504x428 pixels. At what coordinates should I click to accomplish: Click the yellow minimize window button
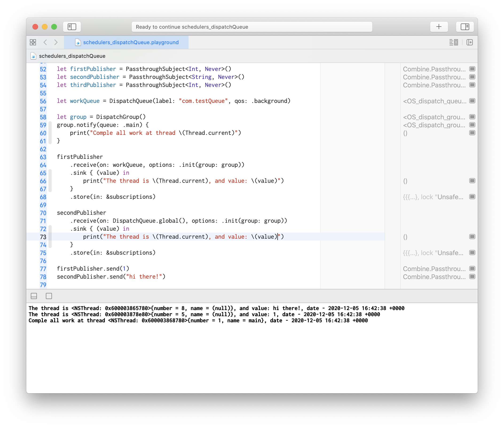pyautogui.click(x=45, y=27)
